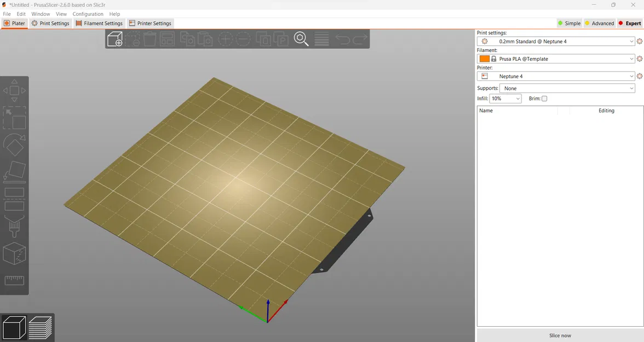Enable the Brim checkbox
Screen dimensions: 644x342
544,98
